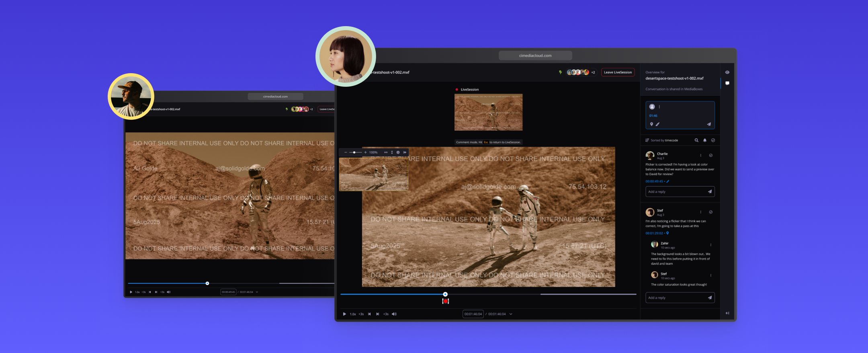
Task: Jump to timecode 00:00:49:45 in Charlie's comment
Action: (x=654, y=181)
